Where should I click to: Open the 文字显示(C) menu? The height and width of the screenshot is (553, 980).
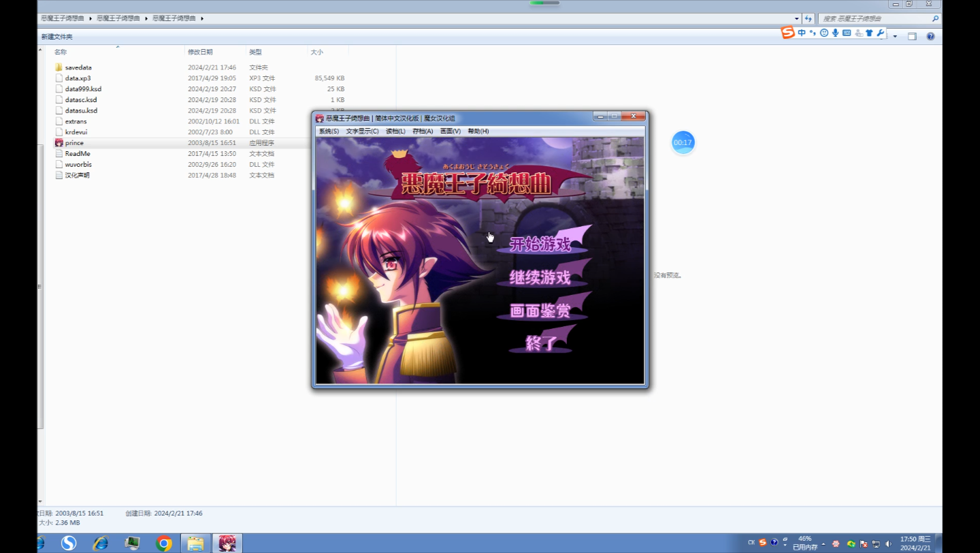point(362,131)
